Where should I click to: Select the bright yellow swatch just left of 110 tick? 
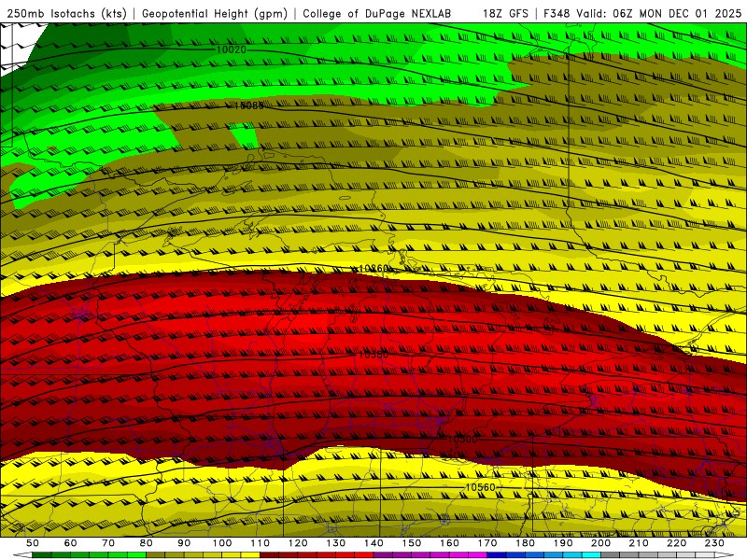click(250, 555)
